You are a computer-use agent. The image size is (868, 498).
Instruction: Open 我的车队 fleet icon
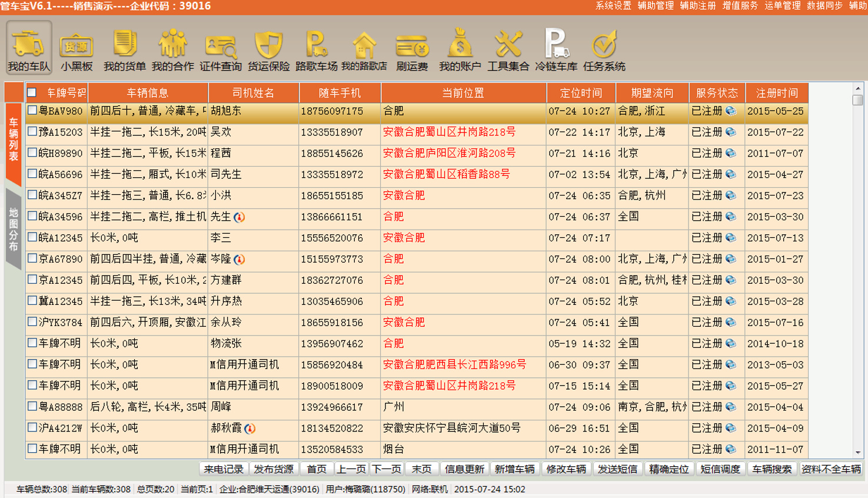(29, 48)
